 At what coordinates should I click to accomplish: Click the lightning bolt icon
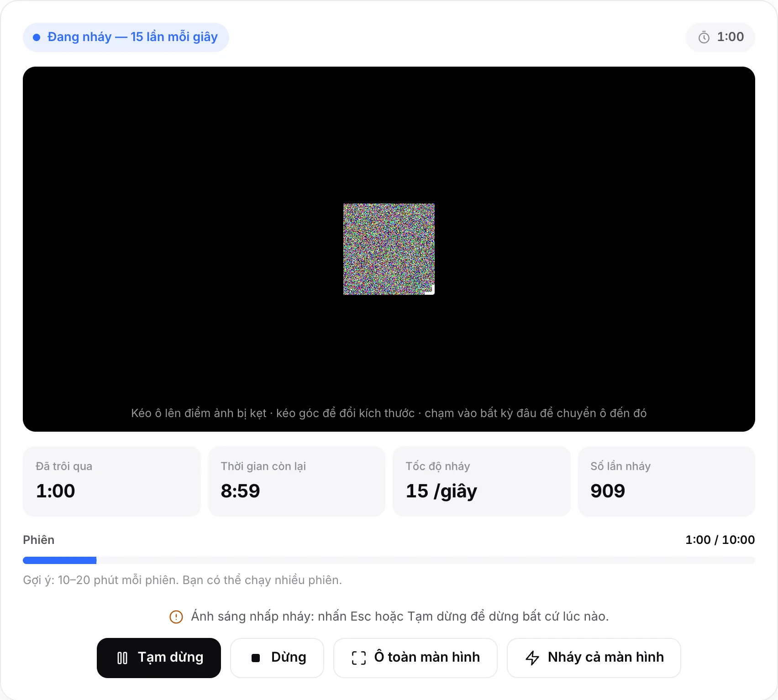532,658
